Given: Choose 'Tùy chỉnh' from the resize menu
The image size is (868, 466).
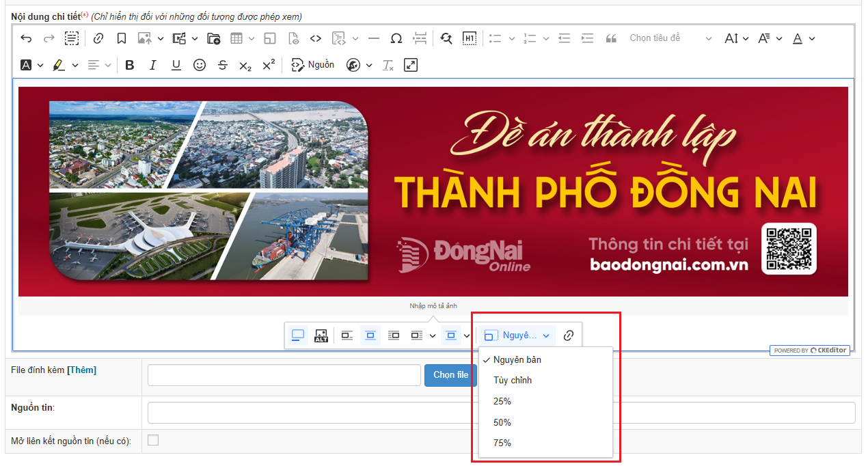Looking at the screenshot, I should coord(512,380).
